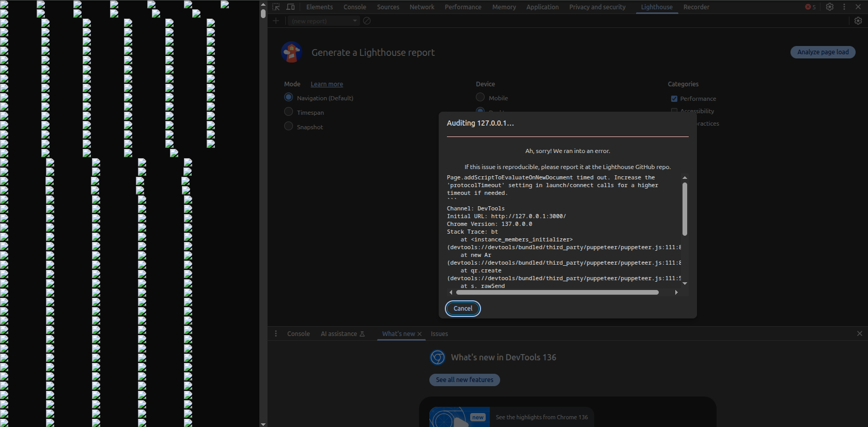The image size is (868, 427).
Task: Open the Network tab
Action: coord(422,7)
